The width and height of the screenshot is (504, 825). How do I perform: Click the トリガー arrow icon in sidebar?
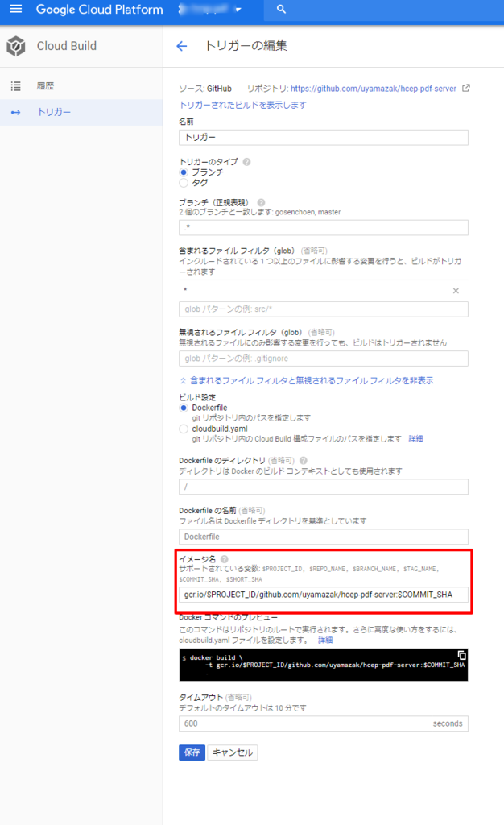(16, 112)
